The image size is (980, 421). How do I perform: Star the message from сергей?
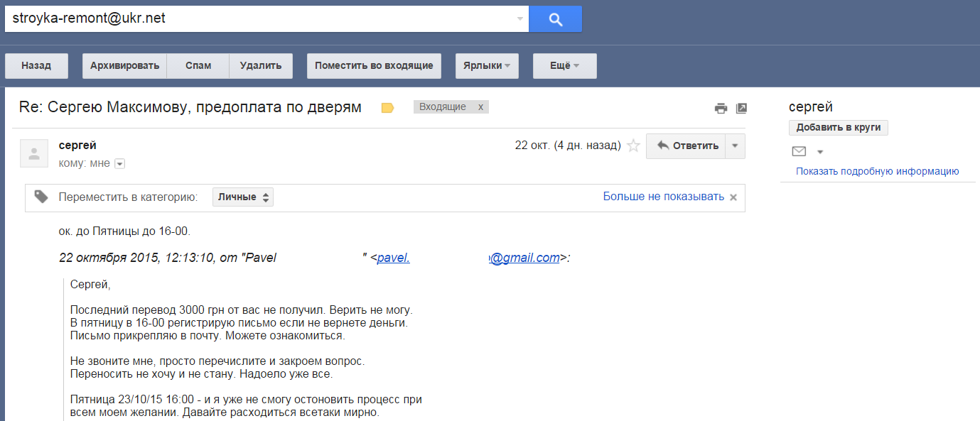click(x=633, y=146)
